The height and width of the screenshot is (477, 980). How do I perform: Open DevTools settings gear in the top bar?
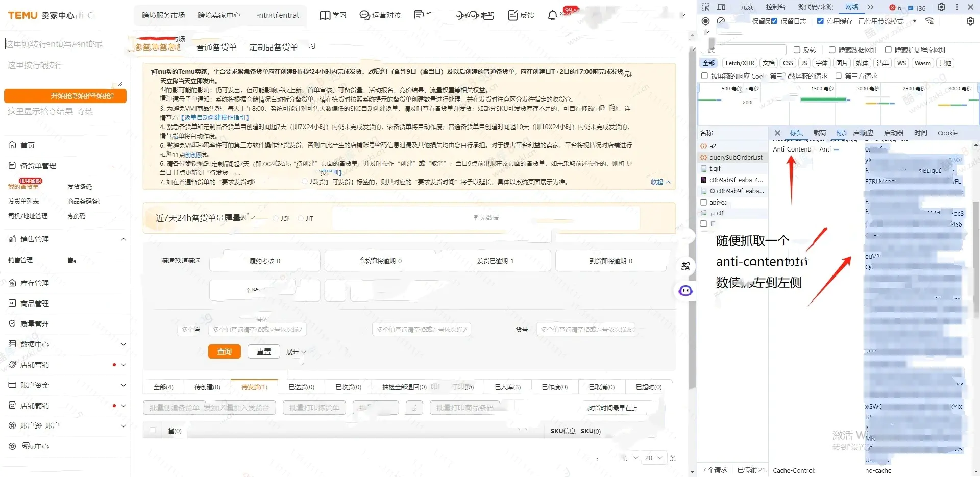click(941, 7)
